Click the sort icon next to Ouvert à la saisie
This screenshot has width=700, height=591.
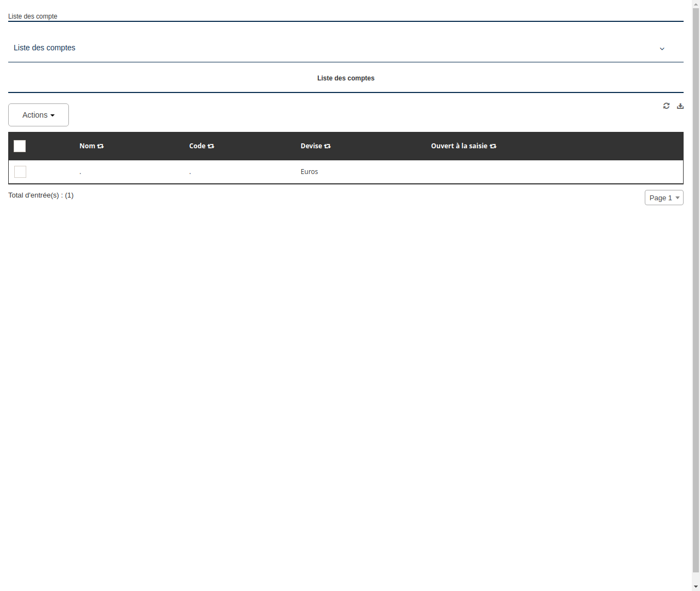pyautogui.click(x=493, y=146)
